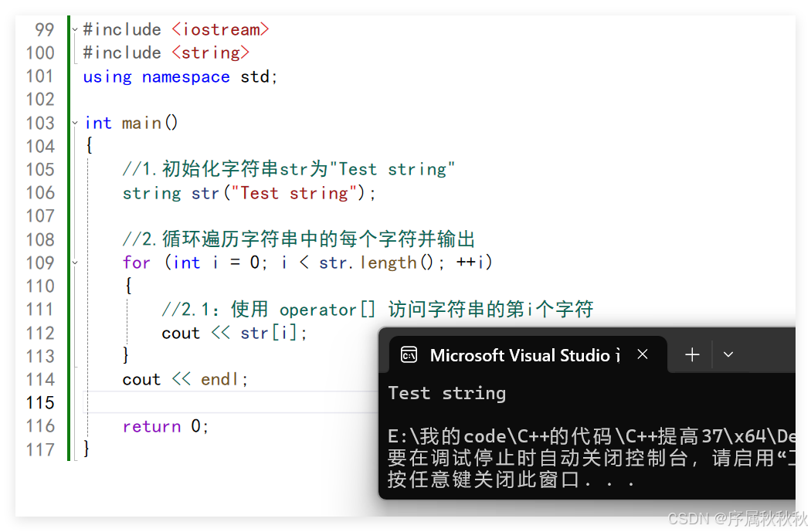The height and width of the screenshot is (532, 811).
Task: Click the <iostream> include text
Action: coord(220,29)
